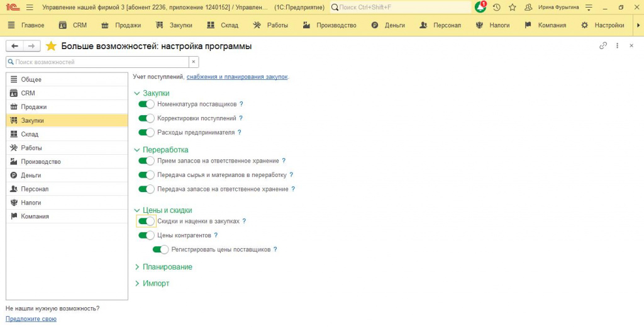Collapse the Переработка group
Screen dimensions: 644x328
coord(137,150)
